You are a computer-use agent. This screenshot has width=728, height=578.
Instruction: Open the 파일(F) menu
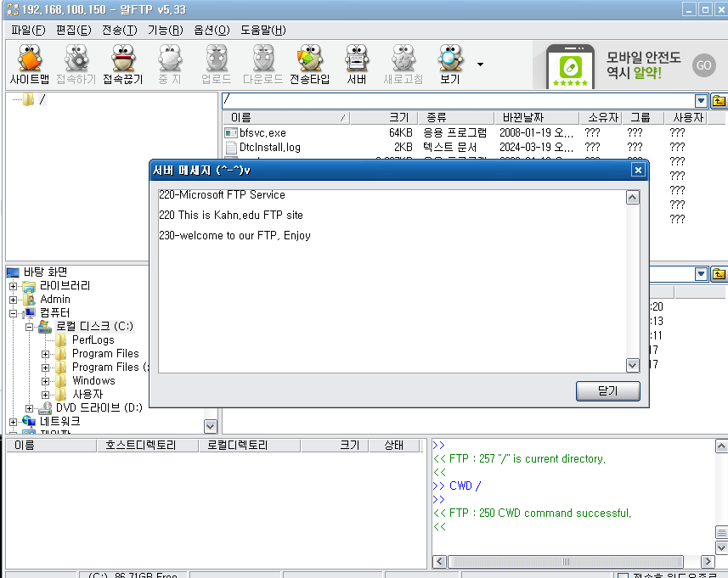click(x=28, y=31)
